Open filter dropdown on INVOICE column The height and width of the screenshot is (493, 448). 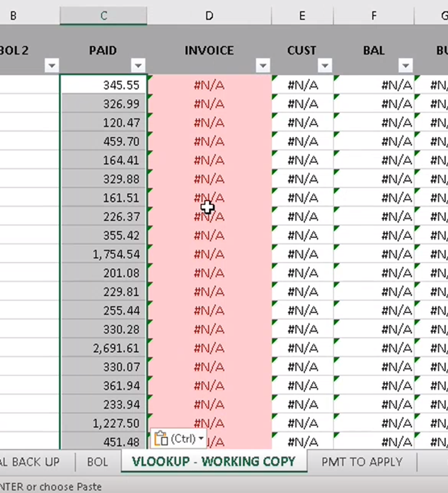[x=263, y=66]
